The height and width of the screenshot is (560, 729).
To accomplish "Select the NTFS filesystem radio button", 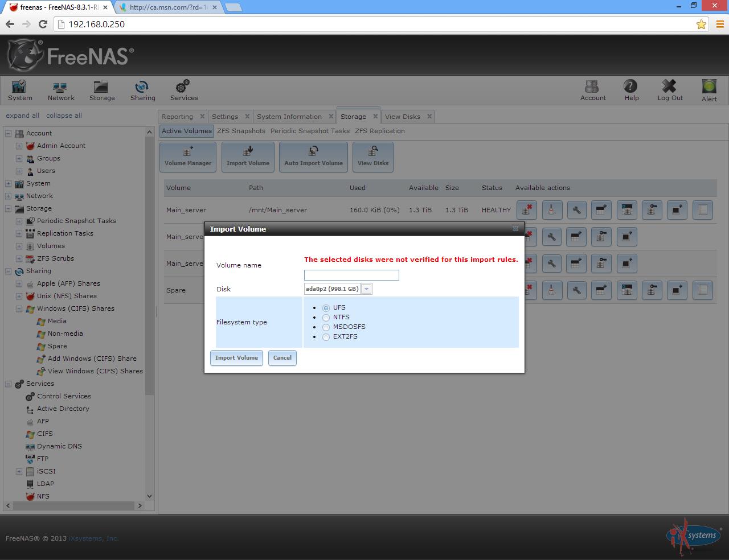I will click(x=326, y=318).
